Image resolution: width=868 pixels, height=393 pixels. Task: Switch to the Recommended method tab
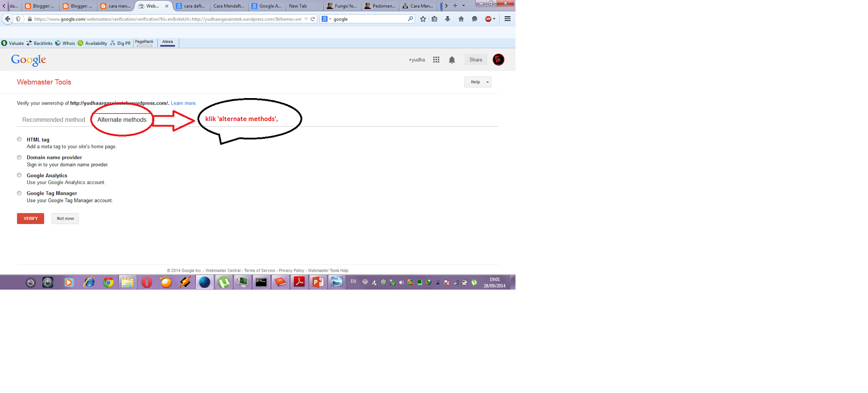pos(54,120)
